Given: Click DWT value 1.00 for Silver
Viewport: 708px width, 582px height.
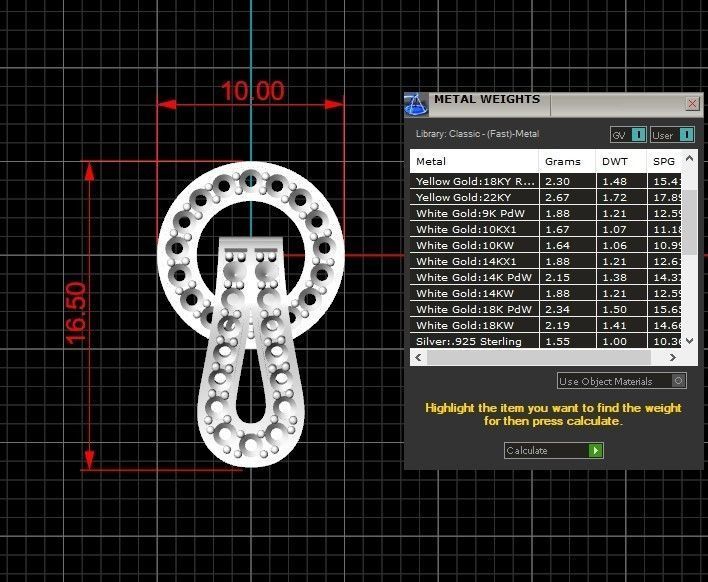Looking at the screenshot, I should pos(615,341).
